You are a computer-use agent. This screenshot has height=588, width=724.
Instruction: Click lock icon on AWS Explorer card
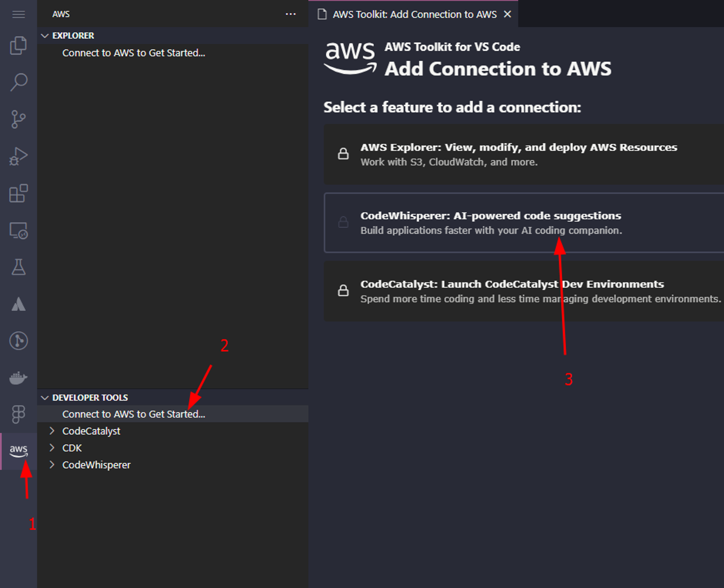click(343, 154)
